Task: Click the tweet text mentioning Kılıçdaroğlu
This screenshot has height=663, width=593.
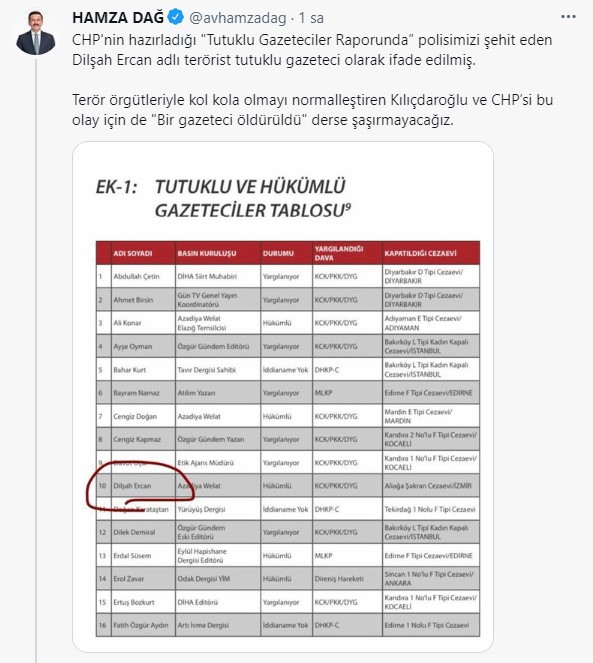Action: (313, 110)
